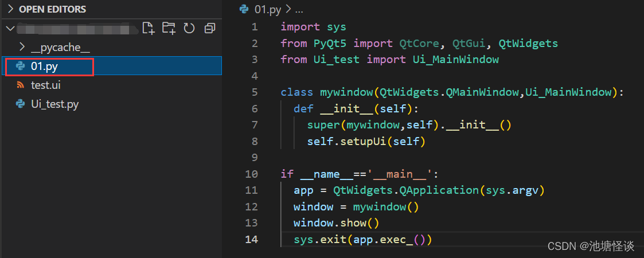The width and height of the screenshot is (644, 258).
Task: Click 'QMainWindow' on line 5
Action: coord(482,92)
